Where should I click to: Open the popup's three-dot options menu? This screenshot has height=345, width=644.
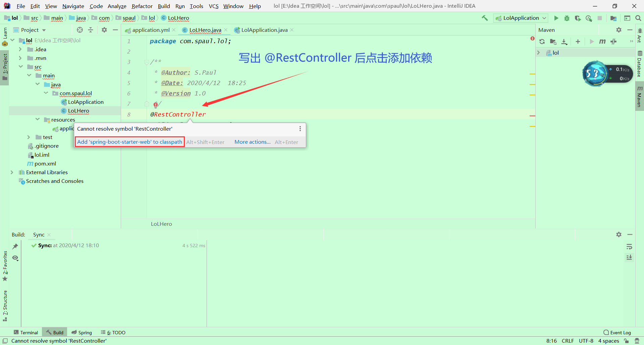[300, 129]
